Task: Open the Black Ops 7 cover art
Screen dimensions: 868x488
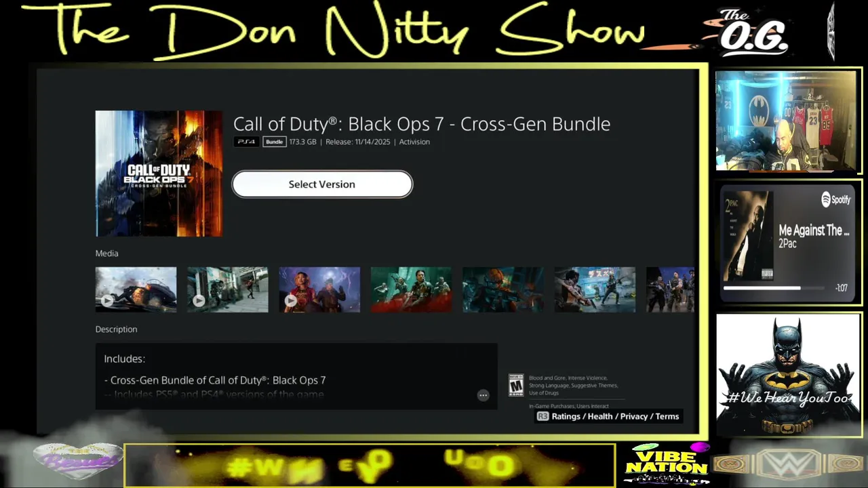Action: click(159, 174)
